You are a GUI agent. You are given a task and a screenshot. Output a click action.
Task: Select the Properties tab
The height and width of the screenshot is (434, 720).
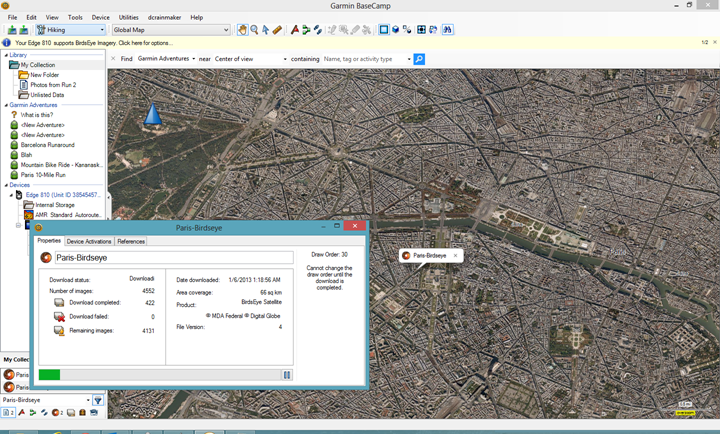click(x=49, y=241)
